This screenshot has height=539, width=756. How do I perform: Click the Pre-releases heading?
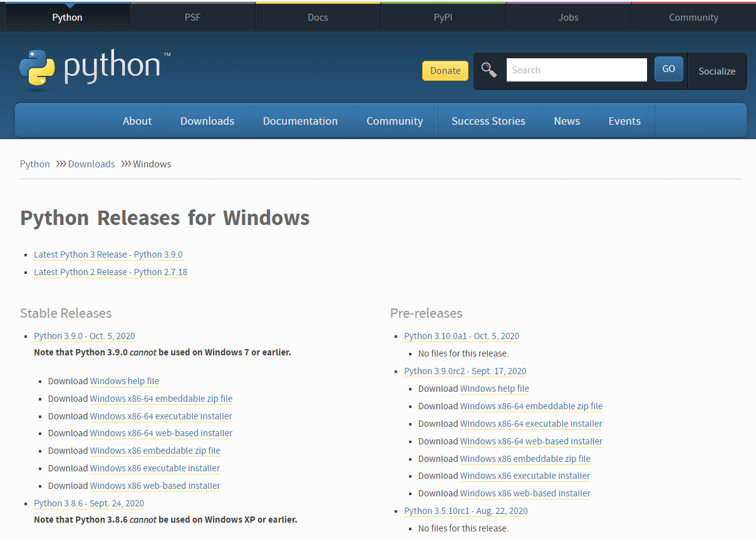click(426, 313)
